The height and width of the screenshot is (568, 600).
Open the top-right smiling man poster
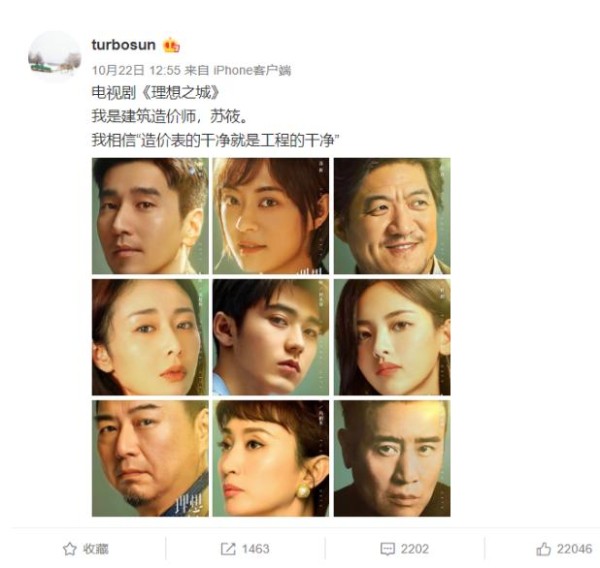[x=392, y=216]
